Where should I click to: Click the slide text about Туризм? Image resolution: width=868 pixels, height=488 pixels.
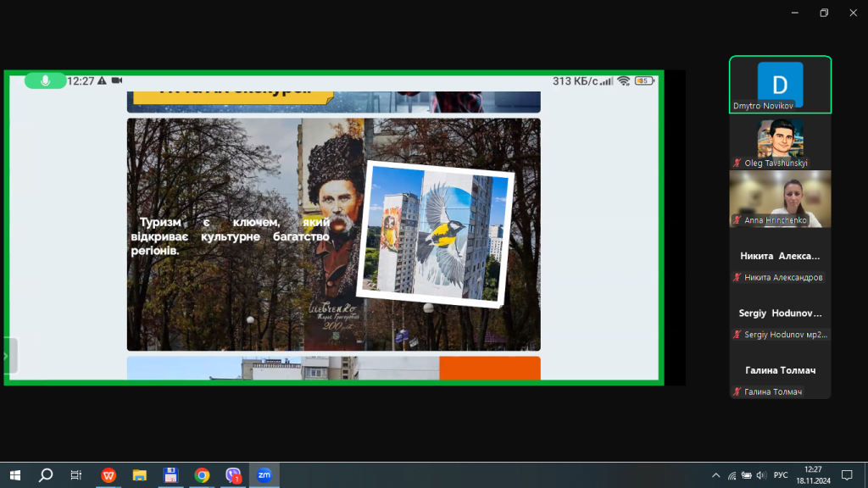231,236
